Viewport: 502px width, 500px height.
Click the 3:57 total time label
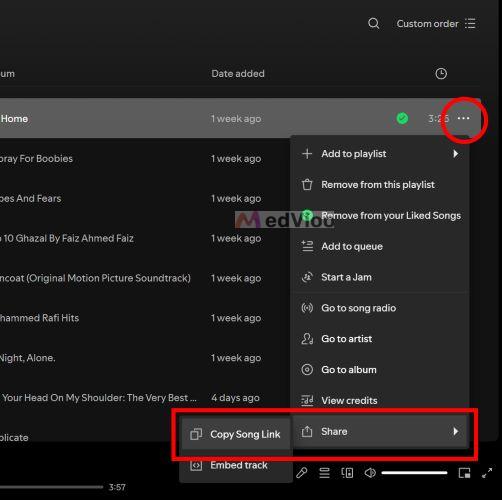(x=117, y=487)
